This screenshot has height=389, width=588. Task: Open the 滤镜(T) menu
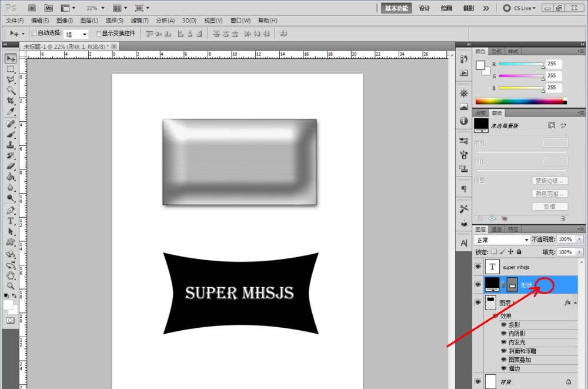[x=139, y=21]
